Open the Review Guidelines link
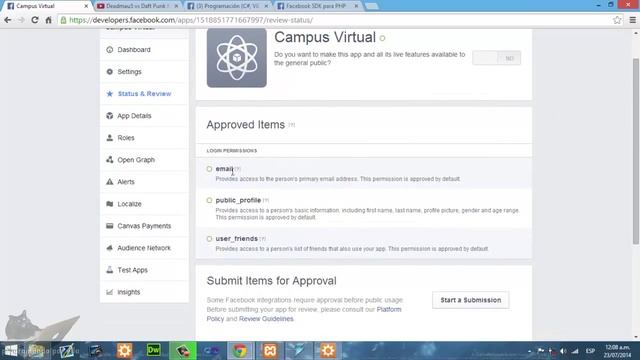The height and width of the screenshot is (360, 640). (x=266, y=319)
